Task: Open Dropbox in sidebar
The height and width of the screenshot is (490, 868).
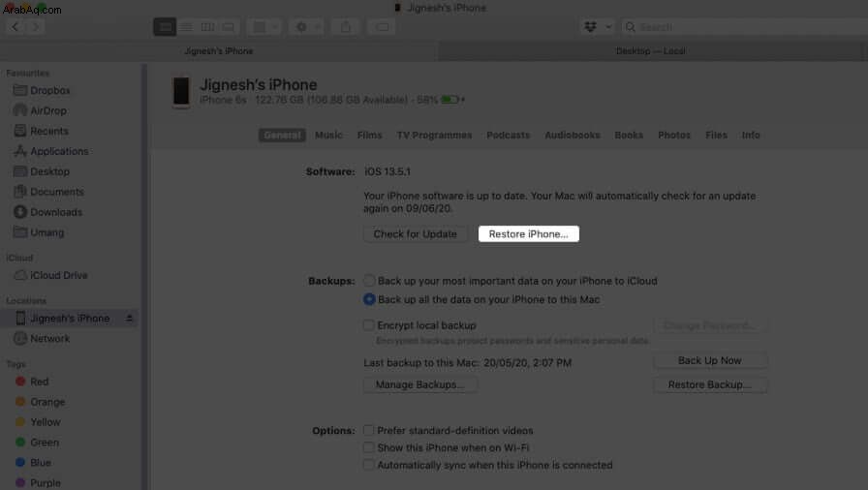Action: [x=49, y=90]
